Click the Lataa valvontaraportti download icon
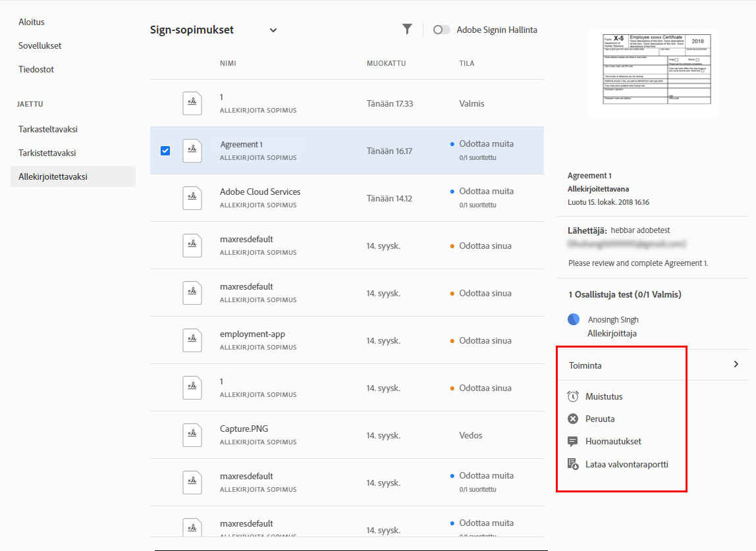Viewport: 756px width, 551px height. 573,464
